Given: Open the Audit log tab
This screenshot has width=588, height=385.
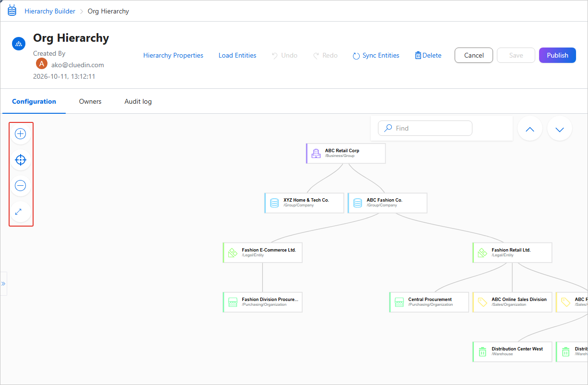Looking at the screenshot, I should pos(138,101).
